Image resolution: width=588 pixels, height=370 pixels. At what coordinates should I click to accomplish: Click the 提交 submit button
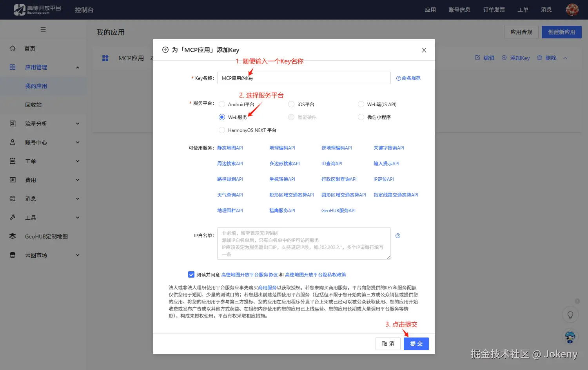[416, 344]
